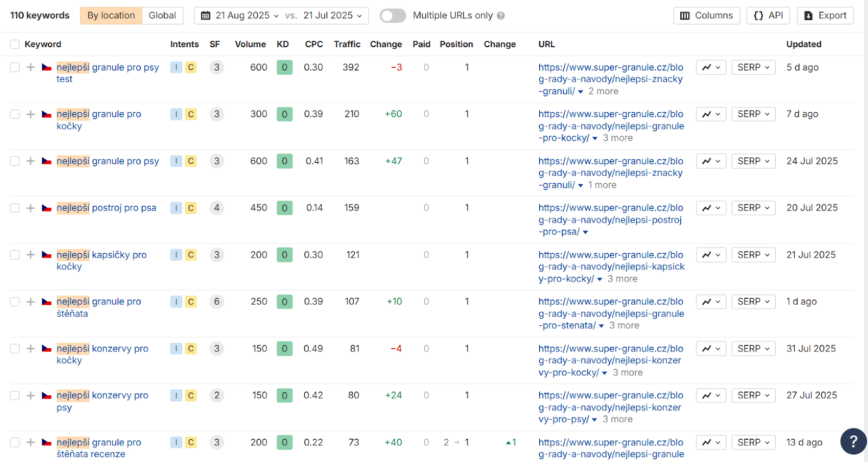
Task: Click the Informational intent badge for 'nejlepší postroj pro psa'
Action: (176, 208)
